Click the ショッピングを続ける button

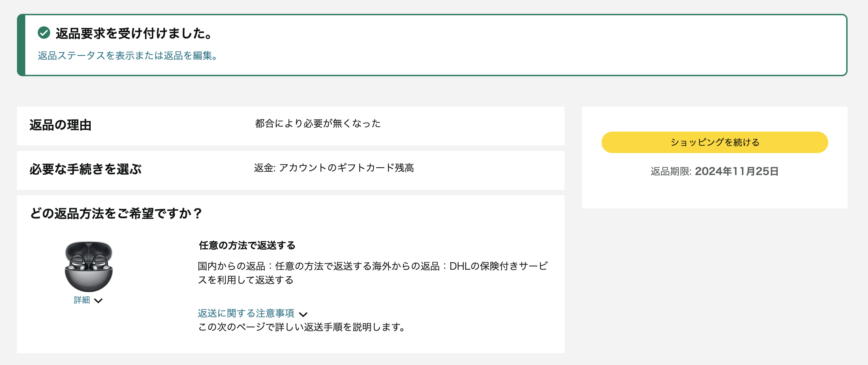(x=714, y=142)
